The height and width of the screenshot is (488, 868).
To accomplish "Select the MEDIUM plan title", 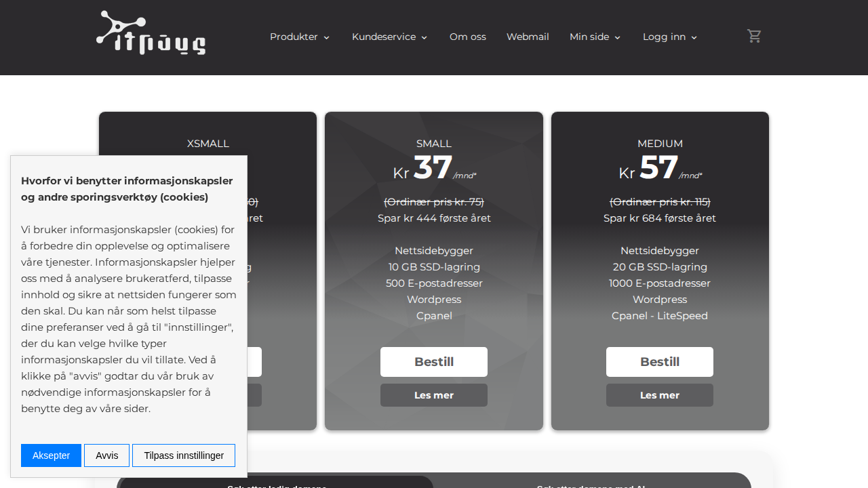I will coord(660,144).
